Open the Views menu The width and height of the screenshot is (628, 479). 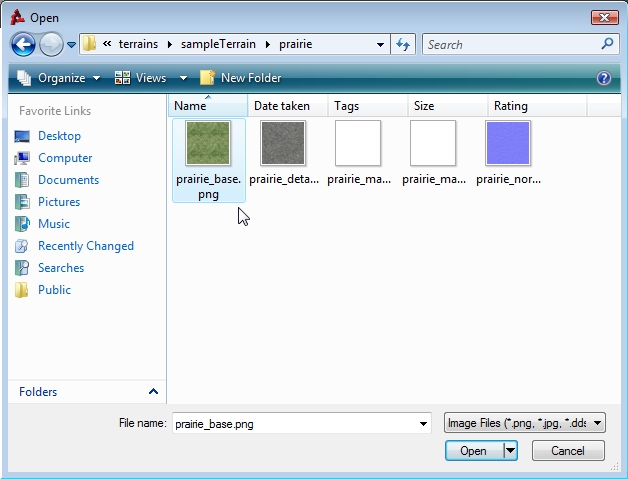[150, 78]
